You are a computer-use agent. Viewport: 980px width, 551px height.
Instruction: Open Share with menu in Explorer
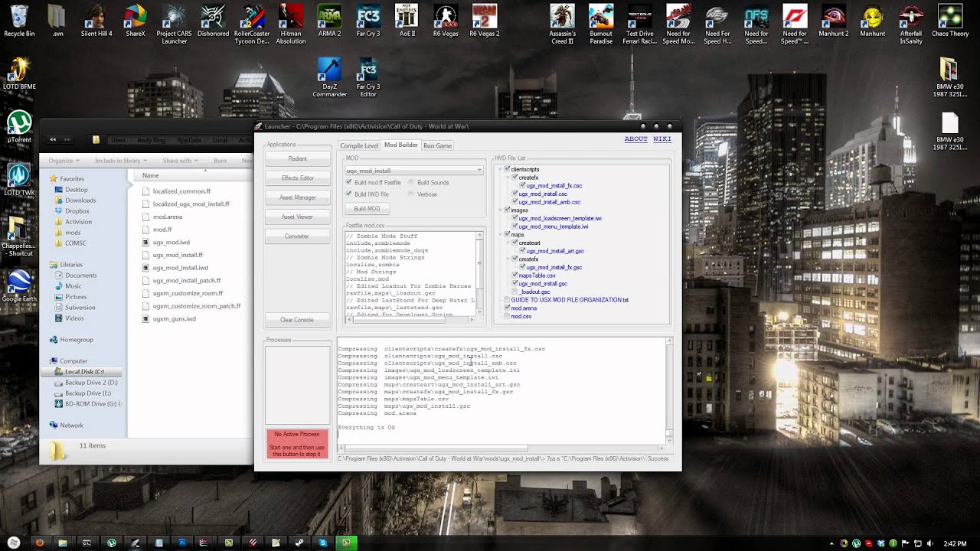coord(180,161)
